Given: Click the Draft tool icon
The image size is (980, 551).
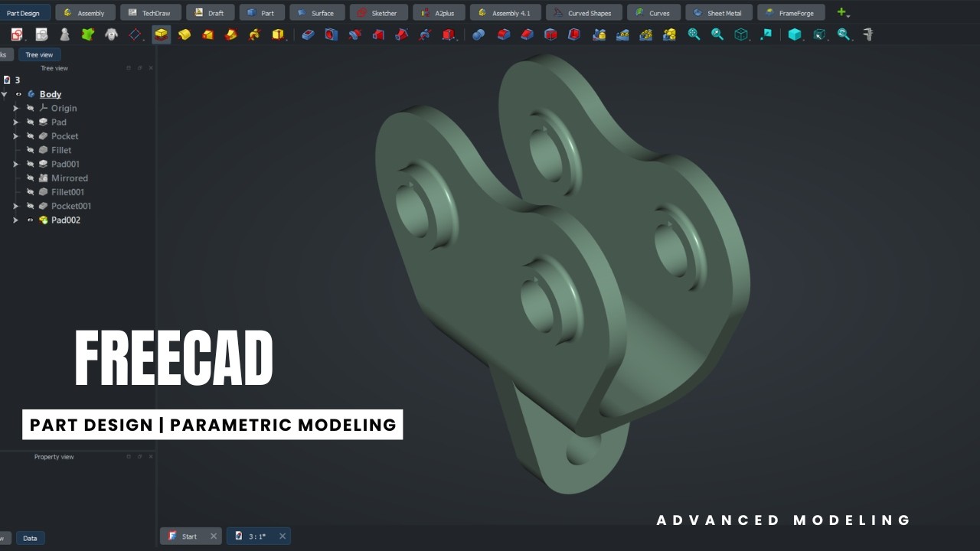Looking at the screenshot, I should pyautogui.click(x=550, y=34).
